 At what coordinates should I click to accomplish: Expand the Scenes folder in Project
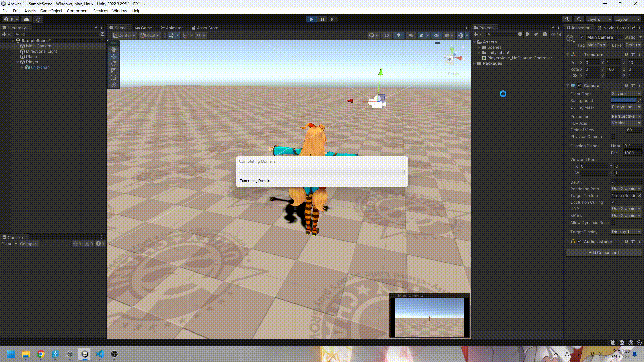click(x=479, y=47)
